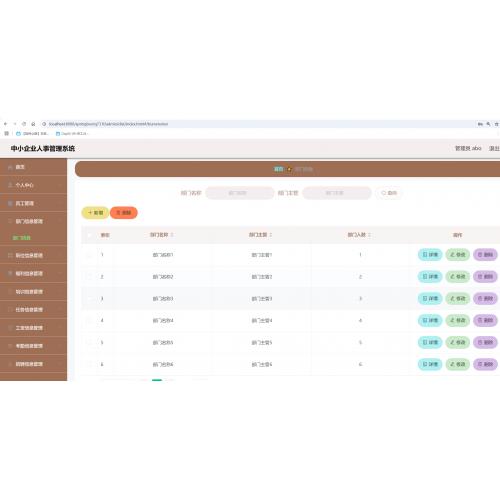This screenshot has width=500, height=500.
Task: Toggle the select-all checkbox in table header
Action: (89, 235)
